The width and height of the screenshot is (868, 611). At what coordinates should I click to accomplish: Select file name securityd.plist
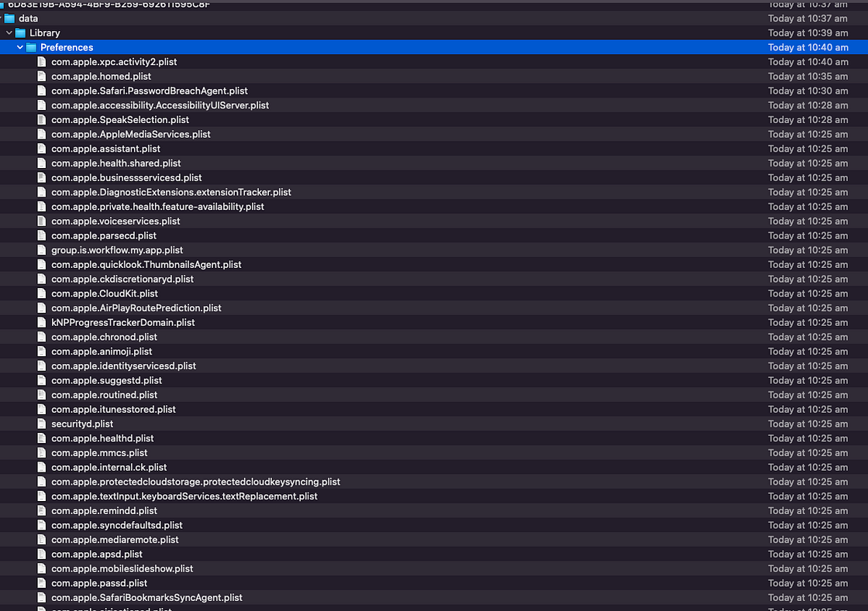82,424
